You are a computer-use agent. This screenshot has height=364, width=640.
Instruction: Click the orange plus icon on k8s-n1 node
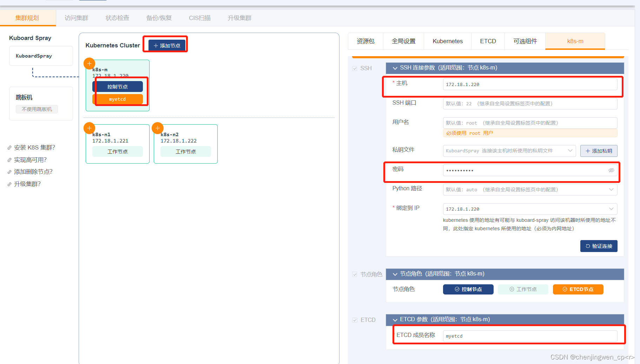click(x=89, y=128)
